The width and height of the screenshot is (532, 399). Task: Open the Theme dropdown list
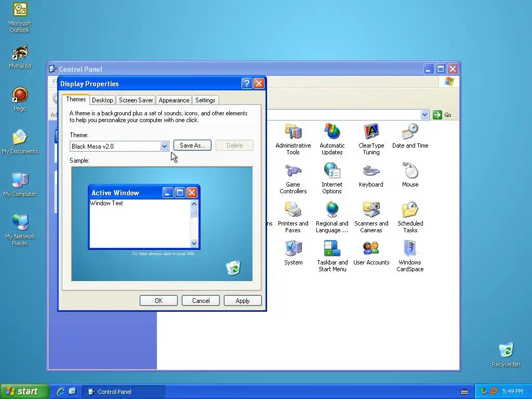coord(165,146)
